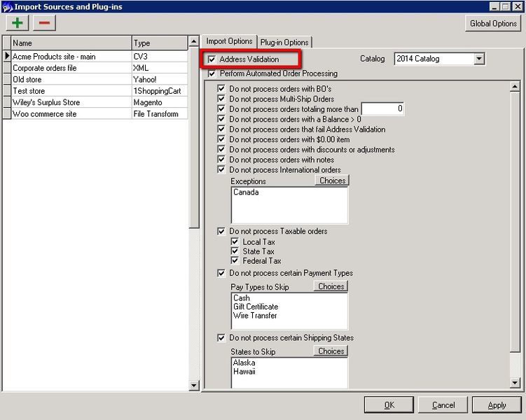
Task: Click the red minus remove source icon
Action: click(x=43, y=22)
